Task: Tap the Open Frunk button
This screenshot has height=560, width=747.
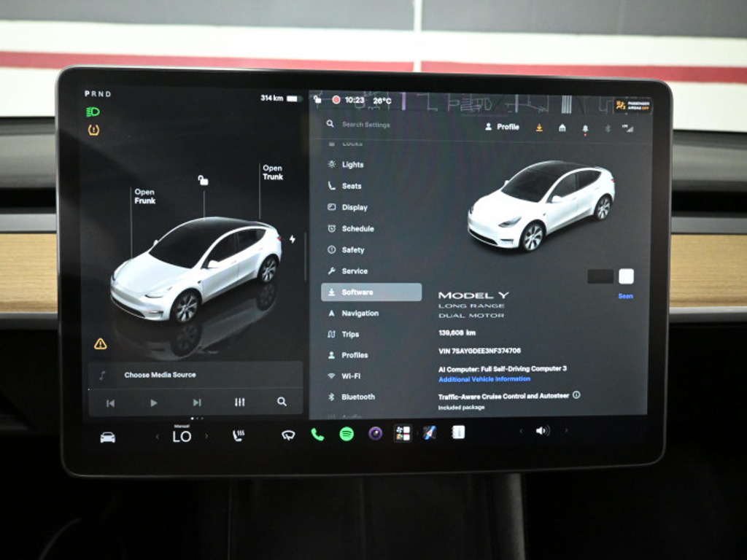Action: pyautogui.click(x=145, y=196)
